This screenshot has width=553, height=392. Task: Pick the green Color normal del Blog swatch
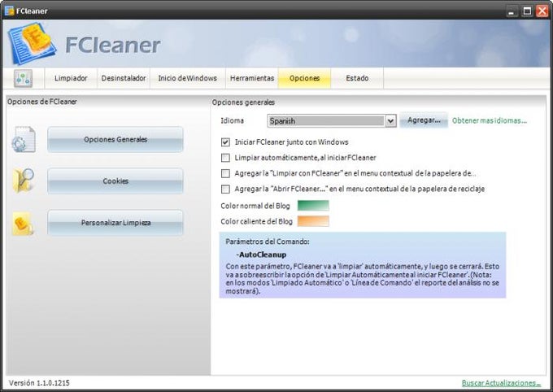pyautogui.click(x=313, y=205)
